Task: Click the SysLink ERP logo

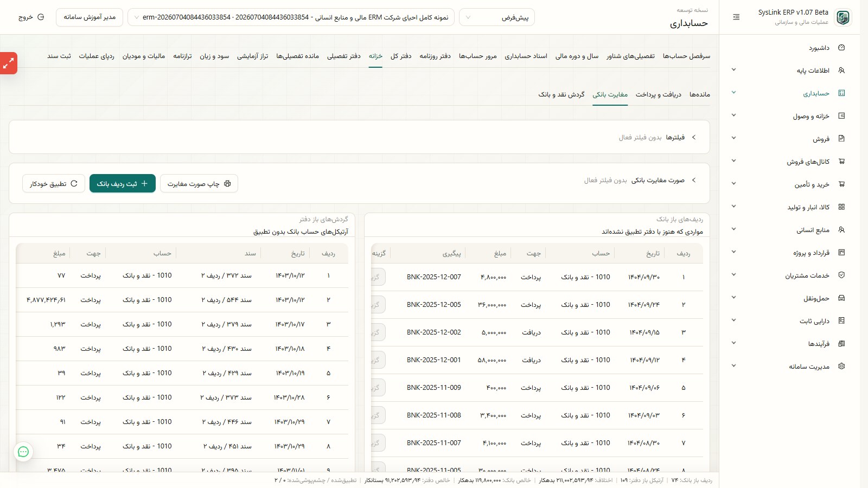Action: 843,17
